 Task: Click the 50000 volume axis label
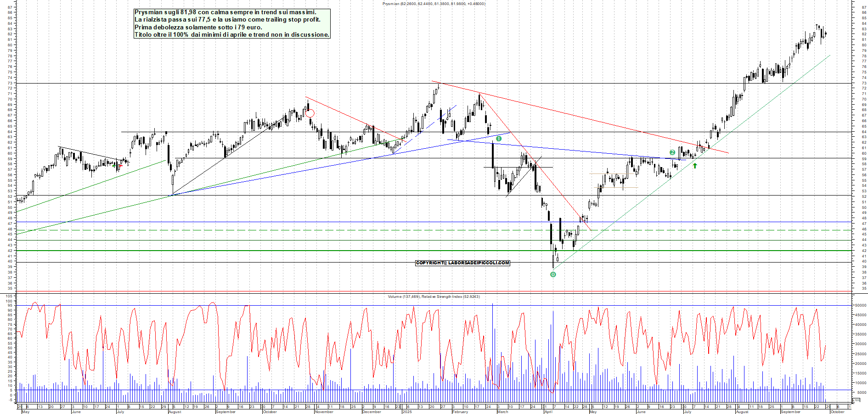coord(860,305)
